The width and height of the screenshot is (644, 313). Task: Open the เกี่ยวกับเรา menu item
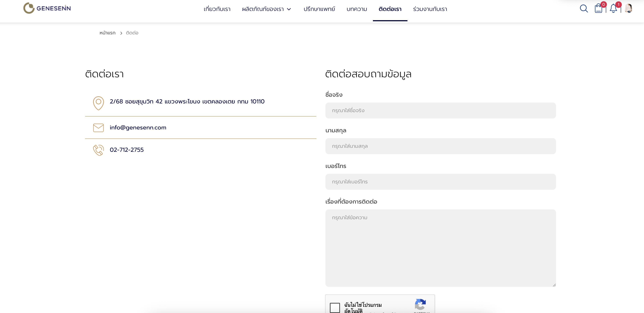pos(217,9)
